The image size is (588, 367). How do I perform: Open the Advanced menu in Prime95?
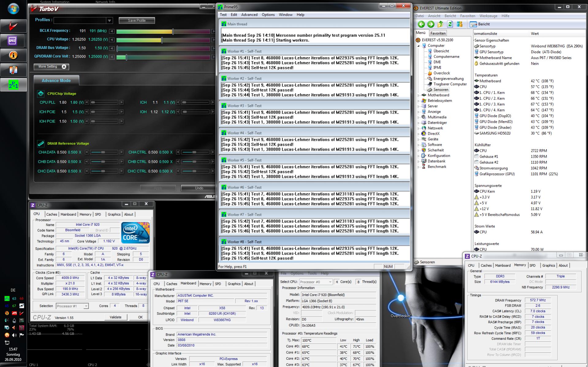pos(249,15)
